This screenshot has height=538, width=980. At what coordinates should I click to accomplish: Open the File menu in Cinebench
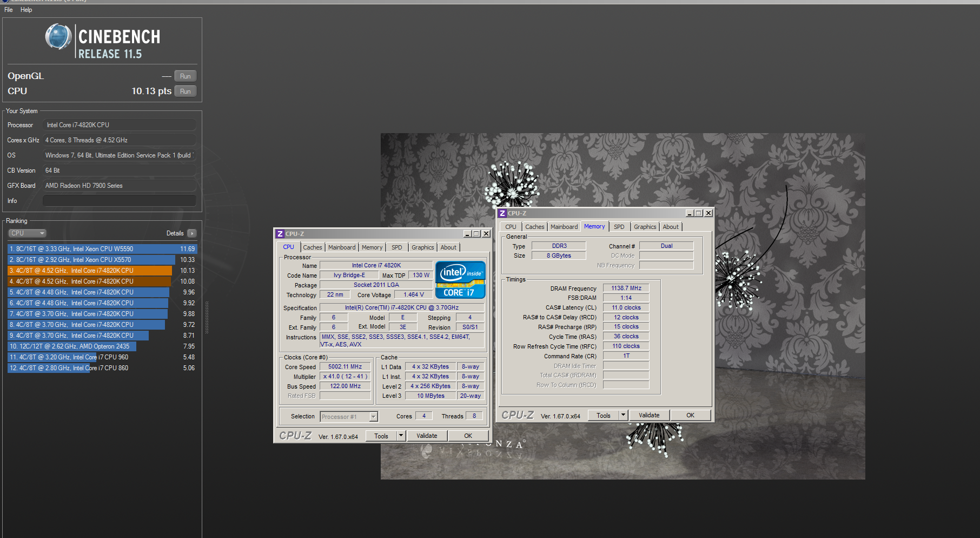(9, 10)
